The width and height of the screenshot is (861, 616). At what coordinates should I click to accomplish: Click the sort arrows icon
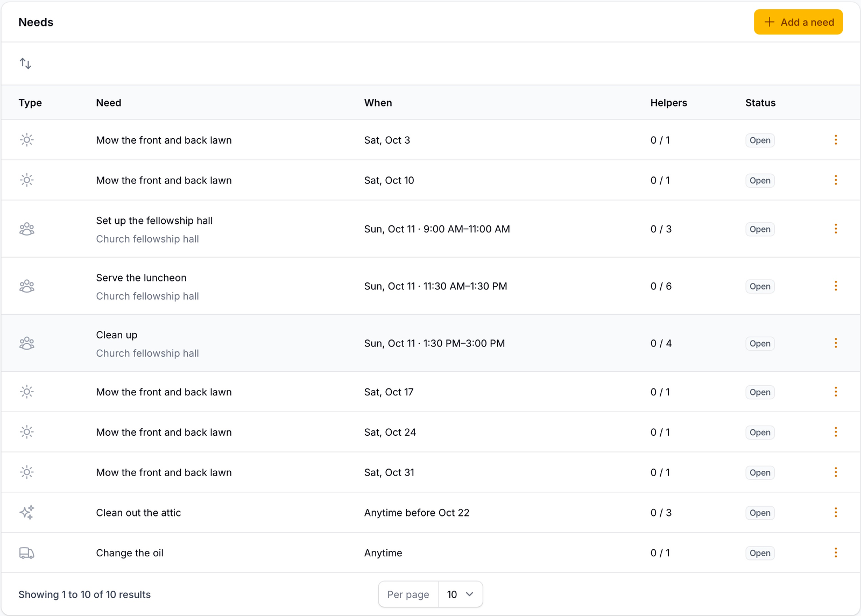click(x=25, y=63)
